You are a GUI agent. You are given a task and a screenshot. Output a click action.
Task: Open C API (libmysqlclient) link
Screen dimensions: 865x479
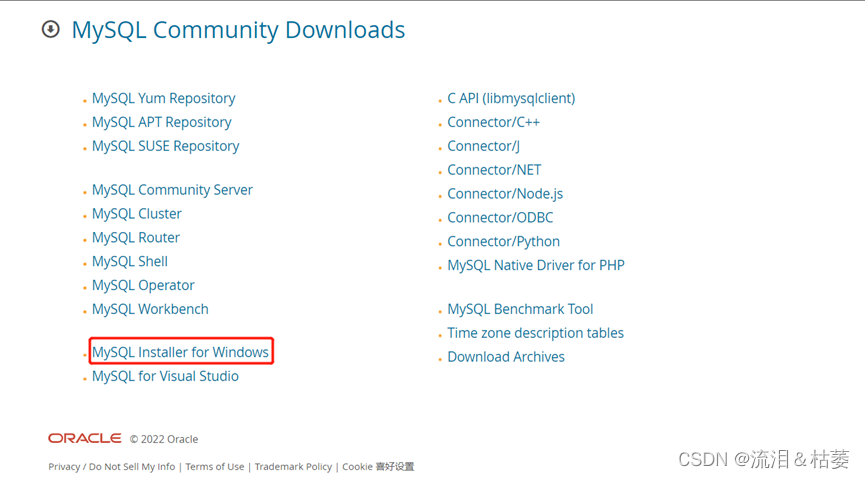pos(511,98)
